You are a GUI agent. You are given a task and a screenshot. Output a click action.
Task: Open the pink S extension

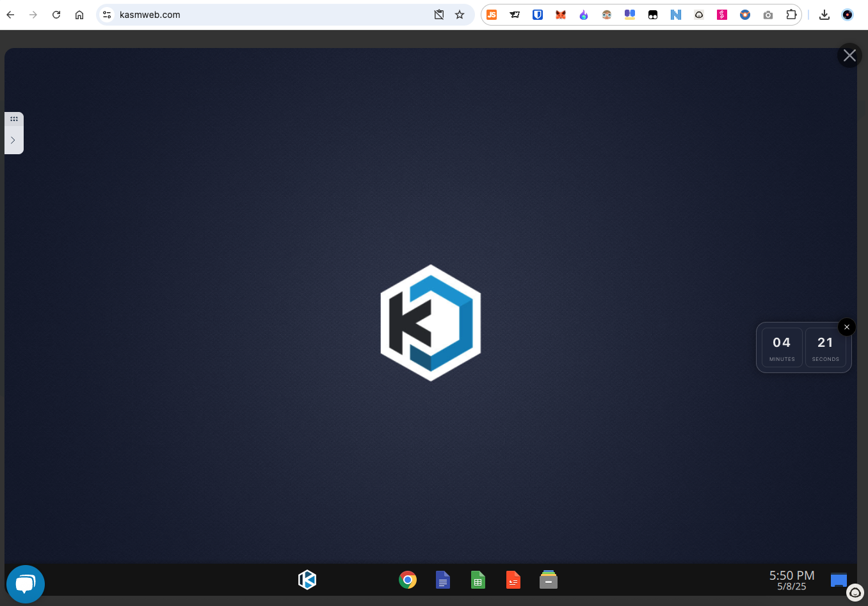pos(722,15)
